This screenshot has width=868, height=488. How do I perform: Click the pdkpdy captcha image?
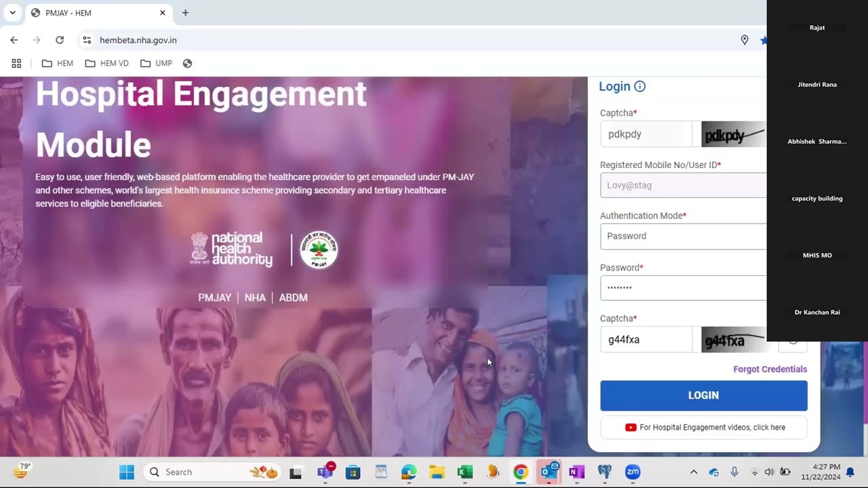(x=734, y=134)
